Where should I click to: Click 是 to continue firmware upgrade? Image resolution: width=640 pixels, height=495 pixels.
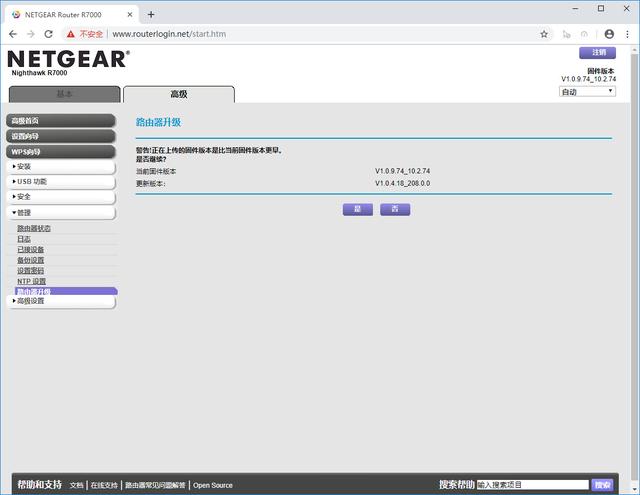[x=358, y=209]
